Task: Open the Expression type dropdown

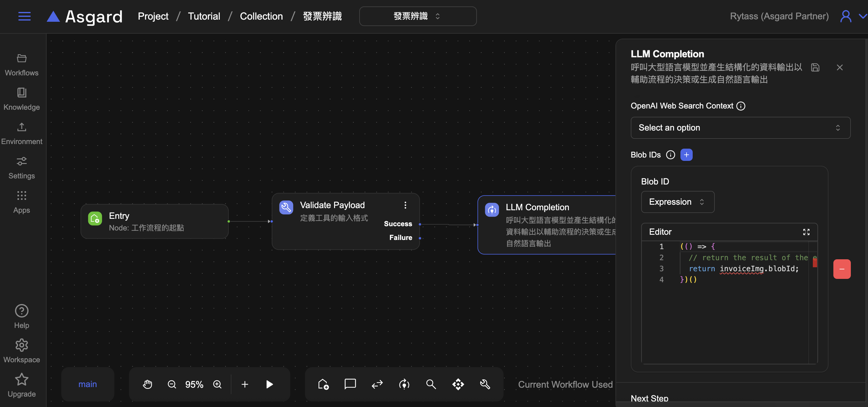Action: (677, 202)
